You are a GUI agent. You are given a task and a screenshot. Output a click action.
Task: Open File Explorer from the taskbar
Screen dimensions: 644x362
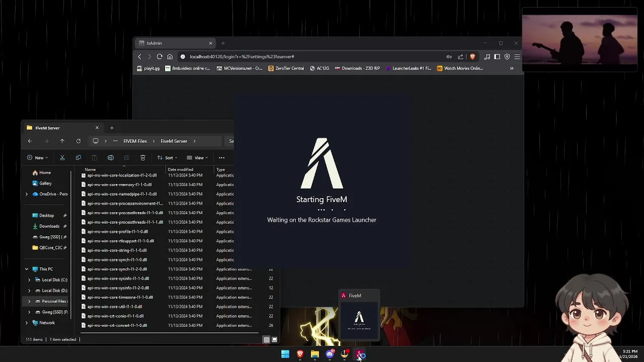click(315, 354)
